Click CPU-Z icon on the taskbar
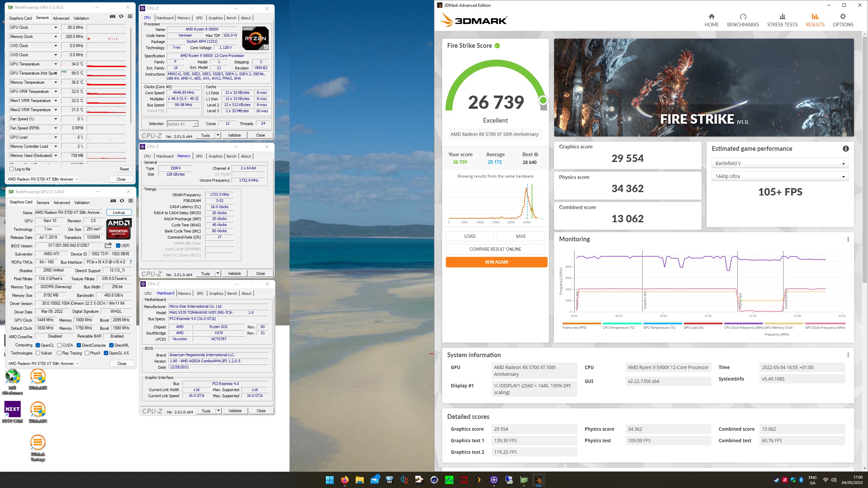868x488 pixels. pyautogui.click(x=494, y=480)
